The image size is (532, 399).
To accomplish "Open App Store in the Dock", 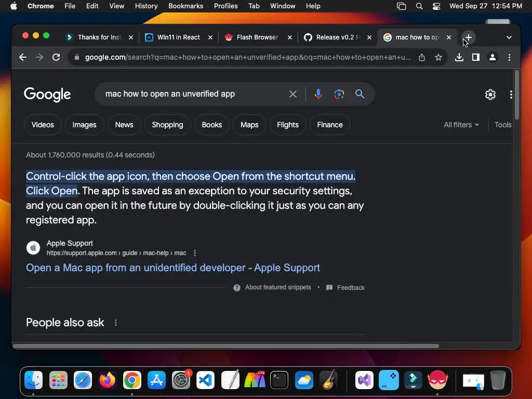I will 156,380.
